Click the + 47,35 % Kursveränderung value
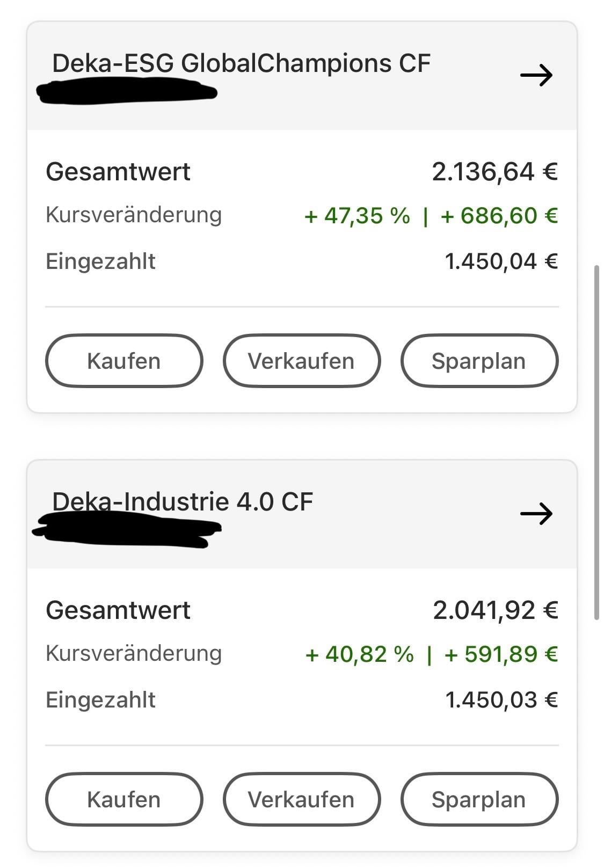 [356, 216]
